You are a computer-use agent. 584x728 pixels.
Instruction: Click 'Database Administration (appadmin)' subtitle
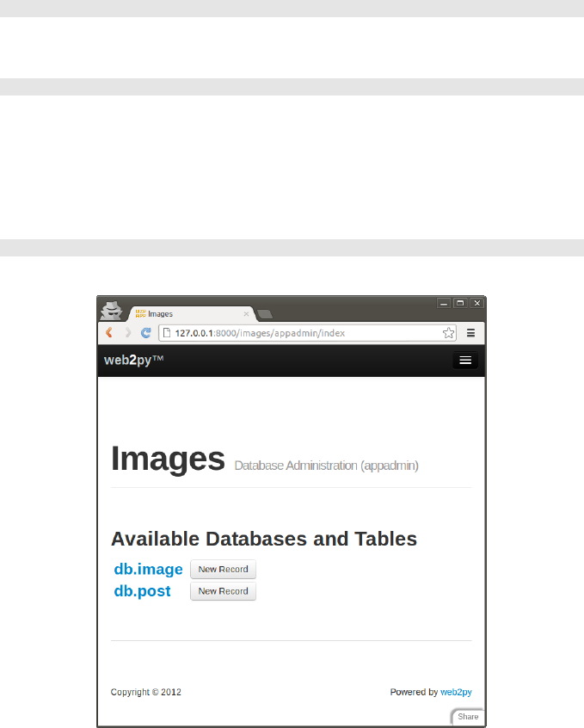(326, 466)
